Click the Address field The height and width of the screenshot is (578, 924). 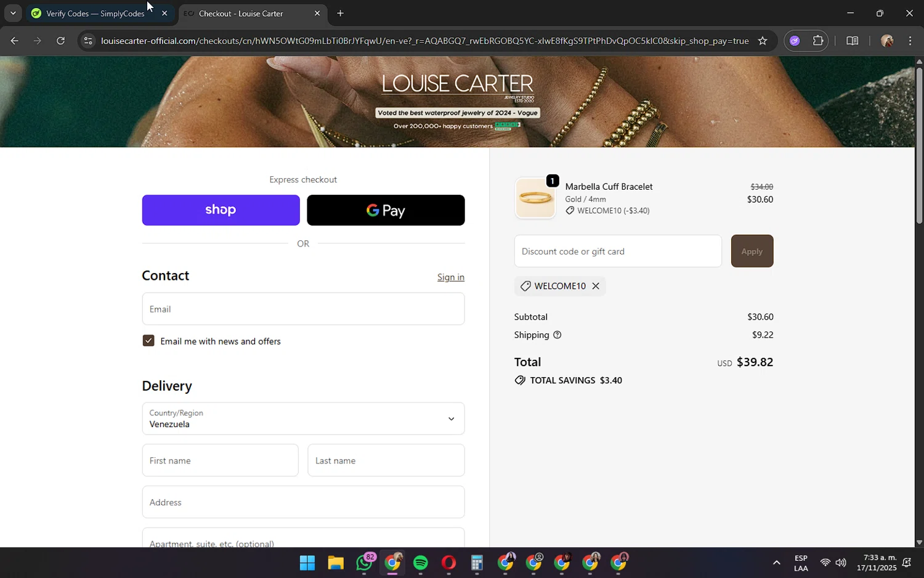click(303, 502)
